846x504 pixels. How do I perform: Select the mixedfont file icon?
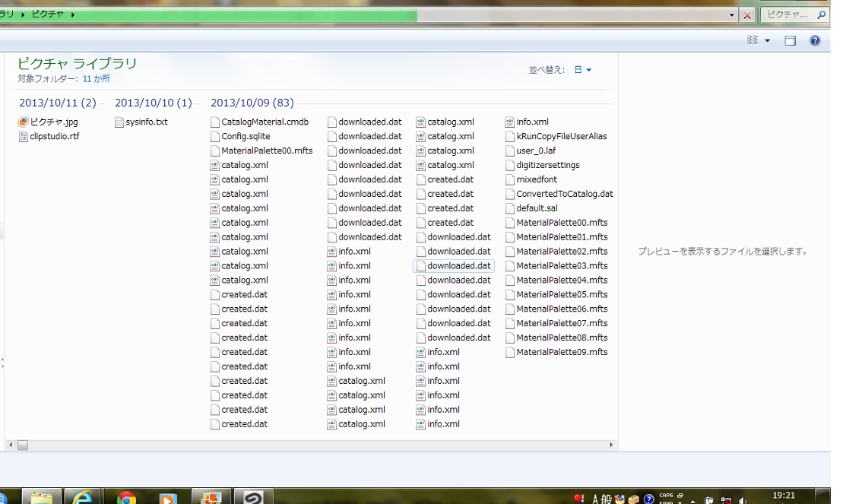510,179
